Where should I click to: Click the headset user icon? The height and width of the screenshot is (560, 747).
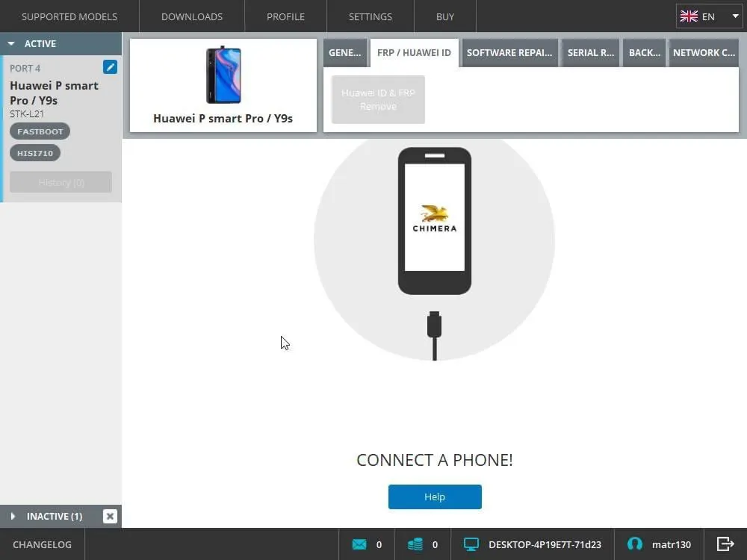pyautogui.click(x=634, y=544)
